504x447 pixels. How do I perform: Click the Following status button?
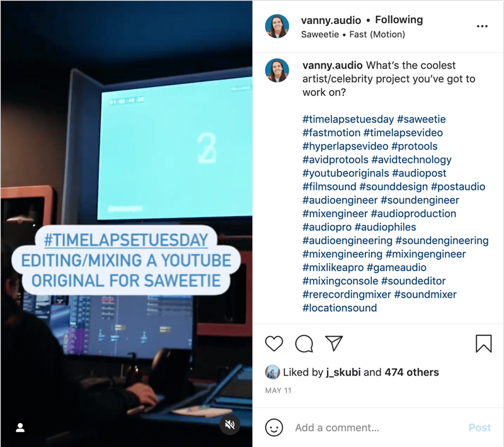399,20
